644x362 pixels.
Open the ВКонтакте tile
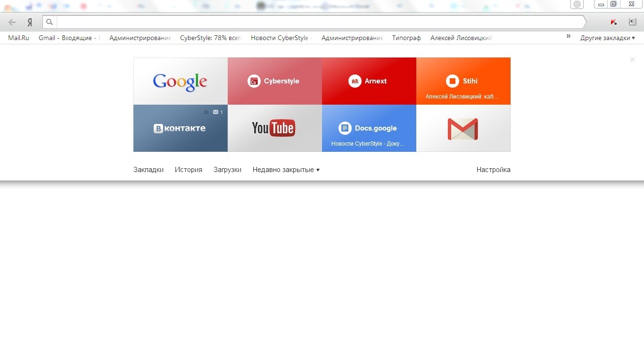[181, 128]
